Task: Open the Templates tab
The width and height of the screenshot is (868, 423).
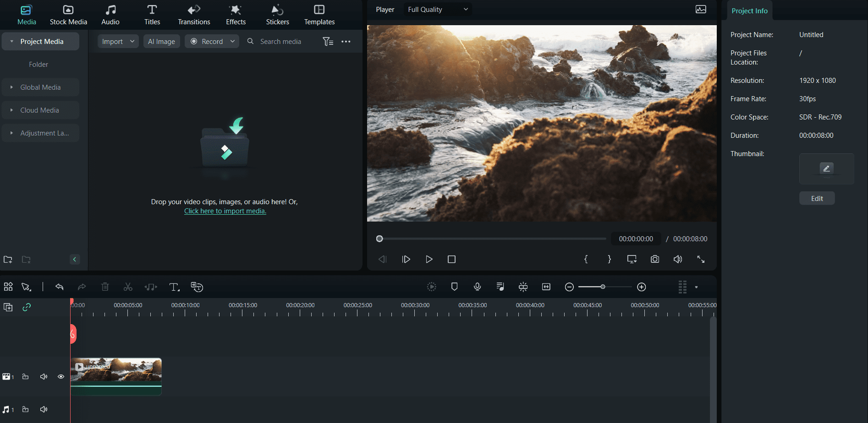Action: click(x=319, y=15)
